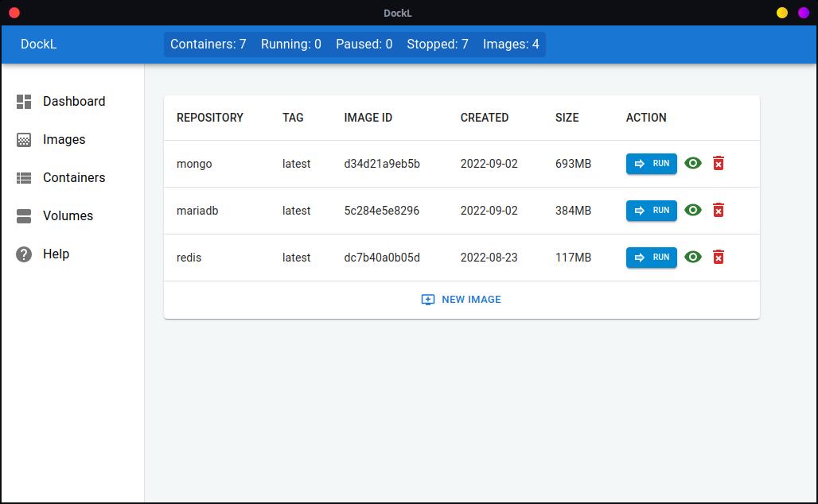This screenshot has width=818, height=504.
Task: Click the Paused: 0 status counter
Action: [364, 45]
